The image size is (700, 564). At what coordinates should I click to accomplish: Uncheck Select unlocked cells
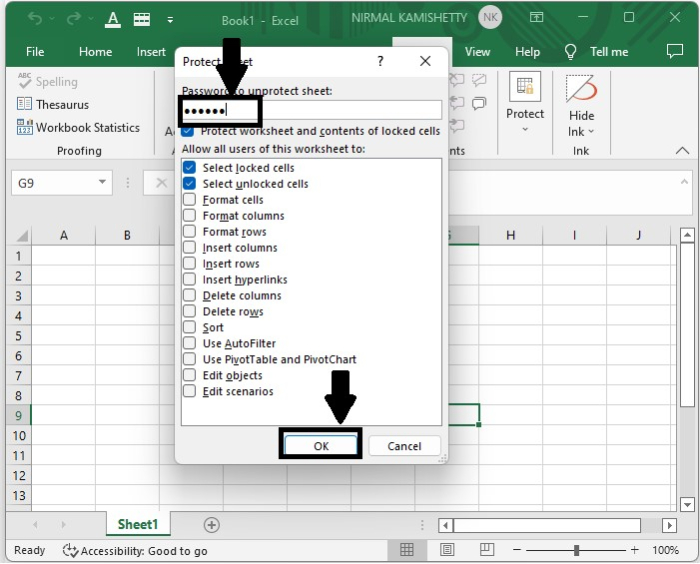pyautogui.click(x=189, y=184)
